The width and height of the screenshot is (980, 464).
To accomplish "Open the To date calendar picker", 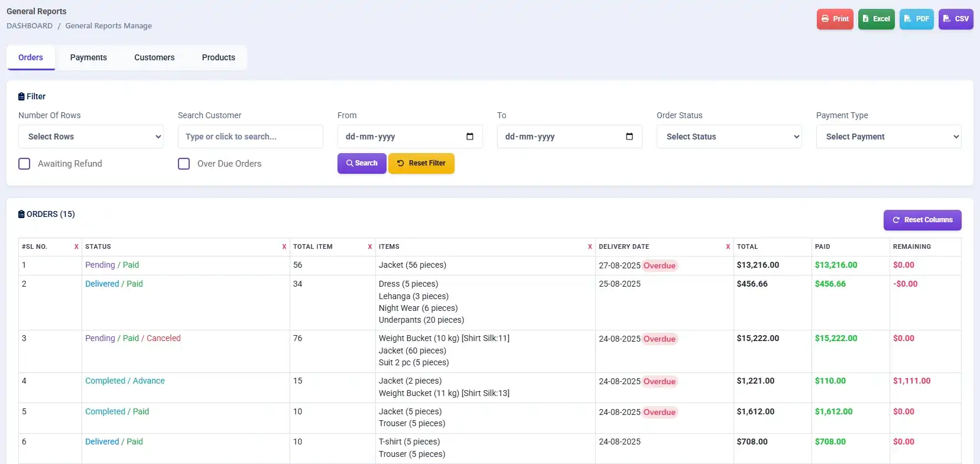I will coord(629,137).
